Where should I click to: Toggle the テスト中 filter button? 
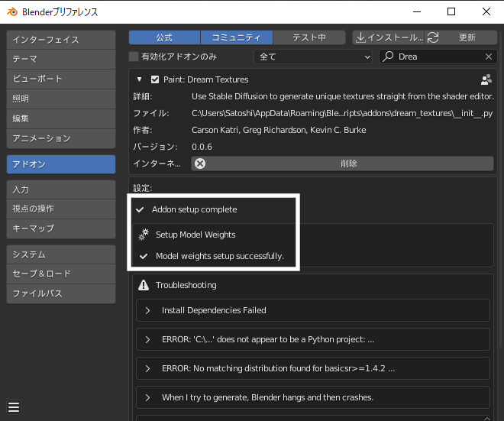[x=309, y=37]
